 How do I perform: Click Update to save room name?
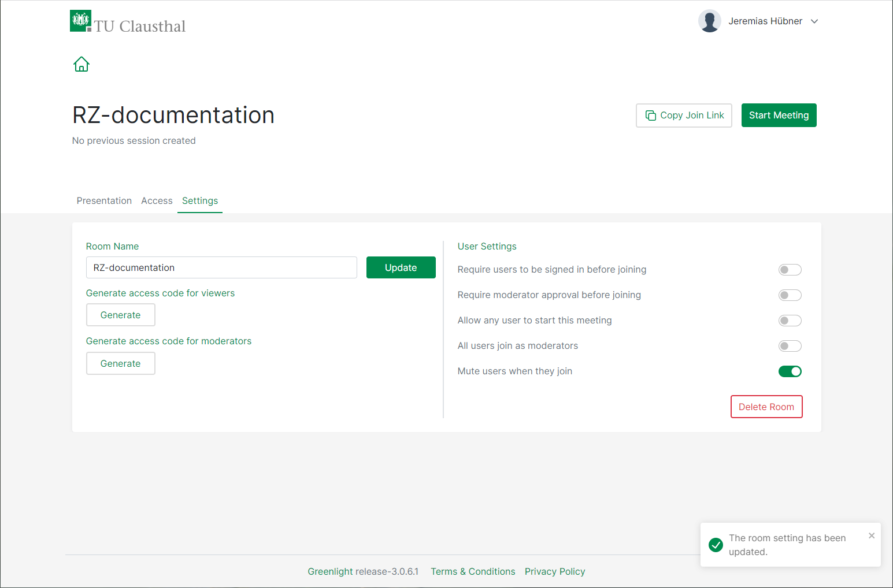[x=401, y=267]
